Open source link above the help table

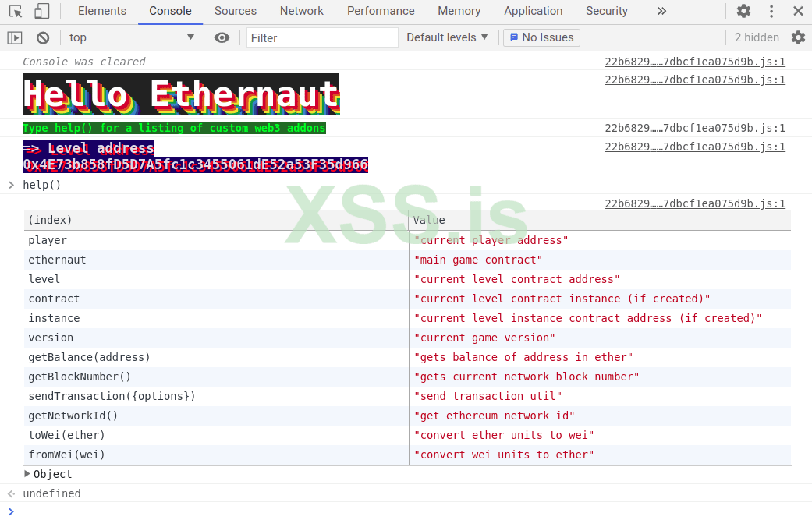[695, 203]
